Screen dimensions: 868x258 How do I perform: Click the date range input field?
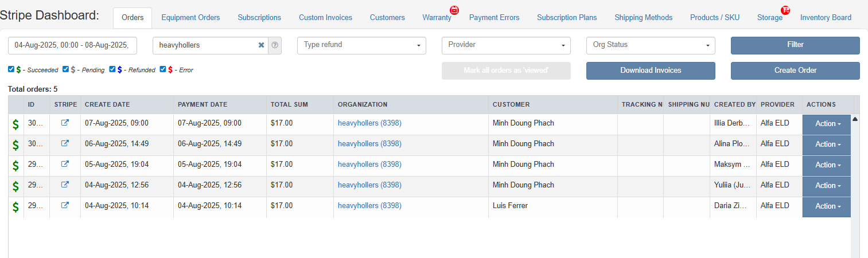tap(72, 45)
